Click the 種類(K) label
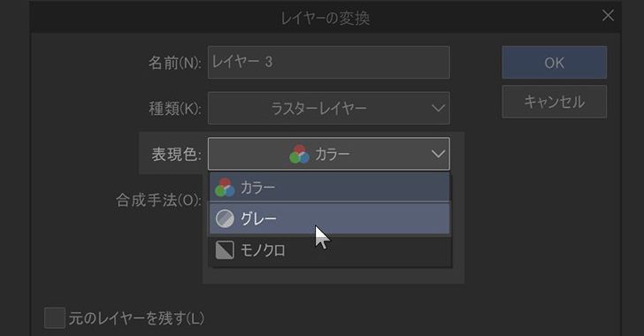 175,109
